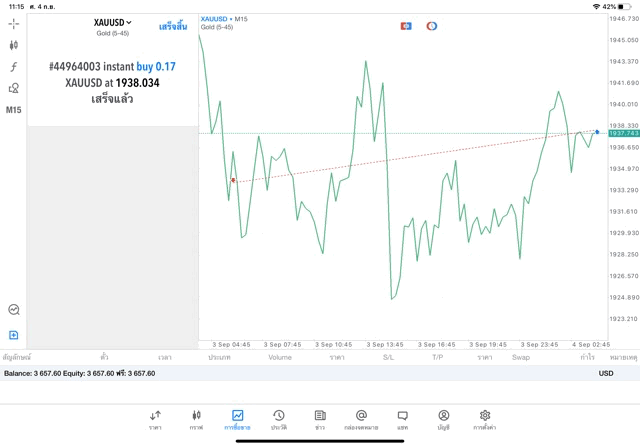Viewport: 640px width, 447px height.
Task: Select the การซื้อขาย trade tab
Action: 237,419
